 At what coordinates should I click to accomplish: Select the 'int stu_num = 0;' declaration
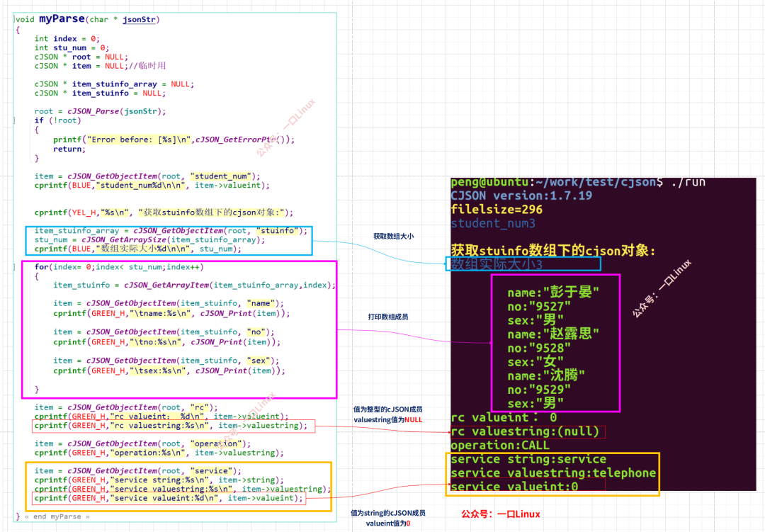[72, 48]
